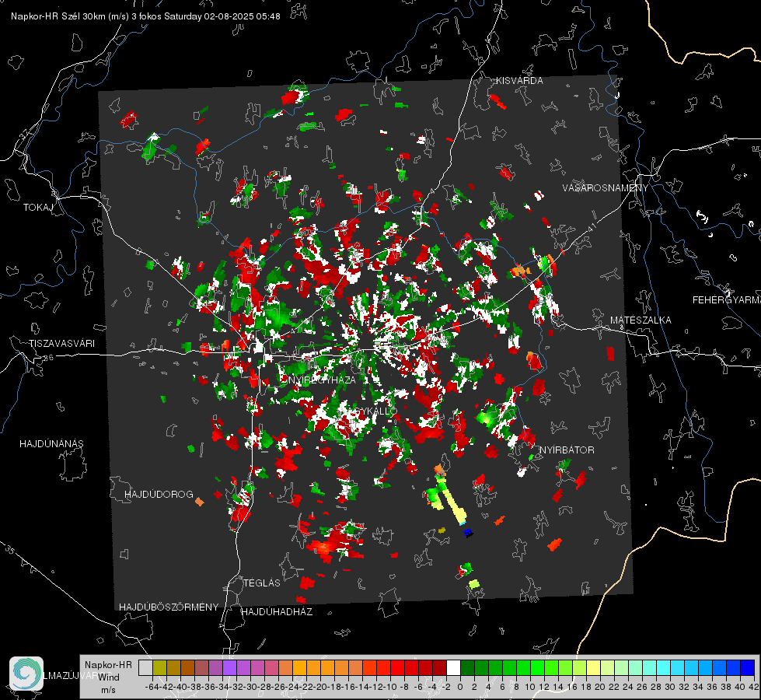Click the header text with date 02-08-2025 05:48
The height and width of the screenshot is (700, 761).
coord(145,16)
